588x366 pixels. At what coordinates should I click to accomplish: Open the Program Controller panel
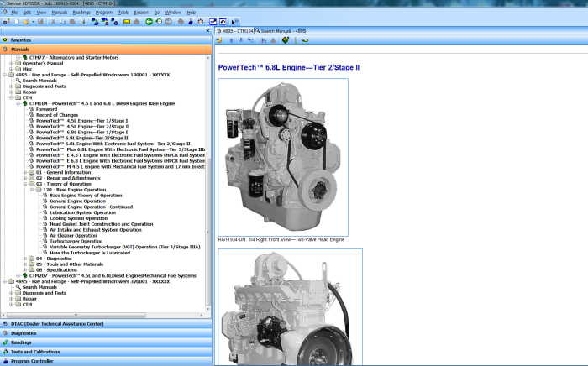click(x=106, y=361)
